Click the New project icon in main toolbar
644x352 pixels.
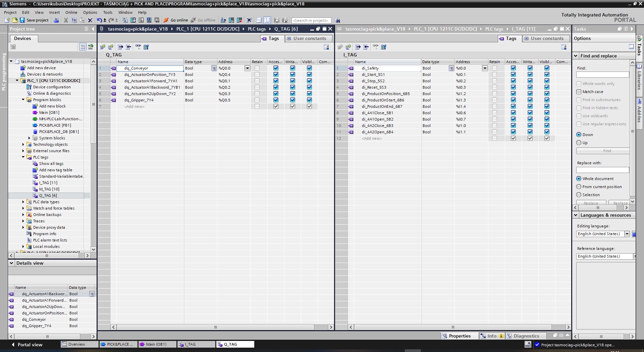pos(7,20)
